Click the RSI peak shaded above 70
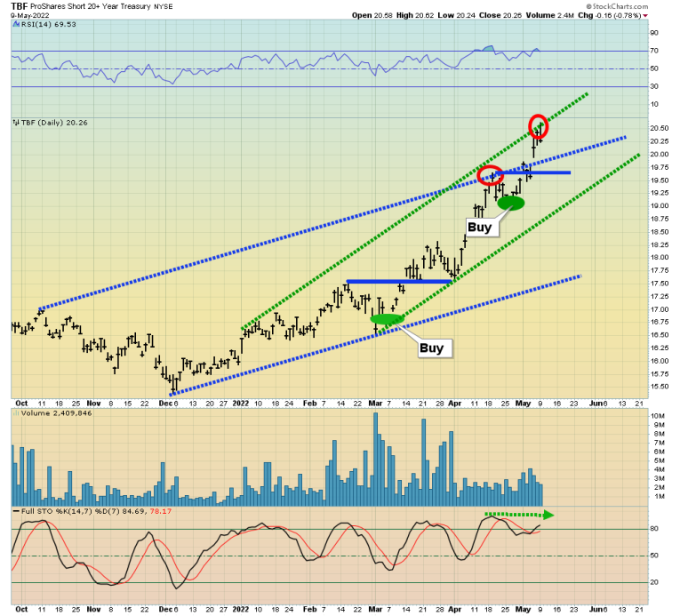The image size is (680, 616). click(488, 48)
